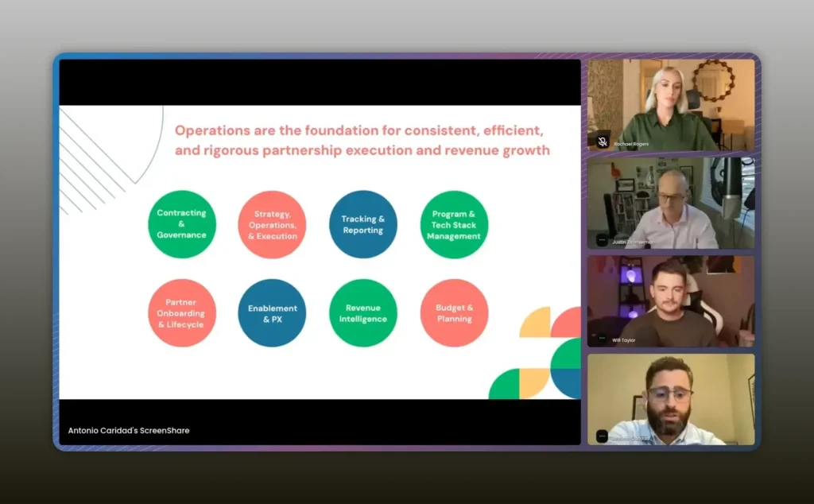Click the muted microphone icon on Rachael Rogers

click(x=603, y=142)
